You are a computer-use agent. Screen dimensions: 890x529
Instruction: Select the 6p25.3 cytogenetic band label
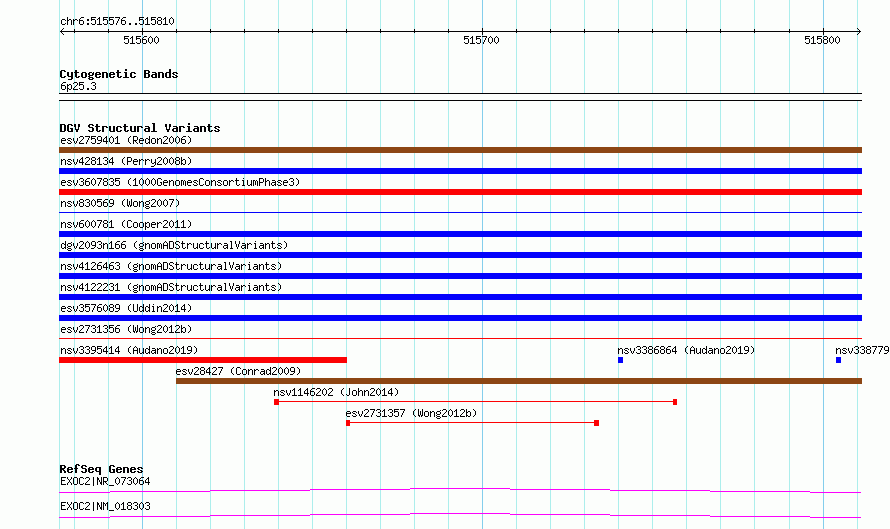[x=78, y=86]
